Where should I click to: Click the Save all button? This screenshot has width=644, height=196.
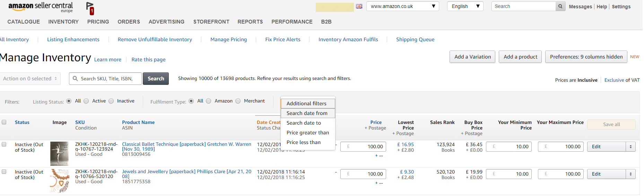[611, 124]
